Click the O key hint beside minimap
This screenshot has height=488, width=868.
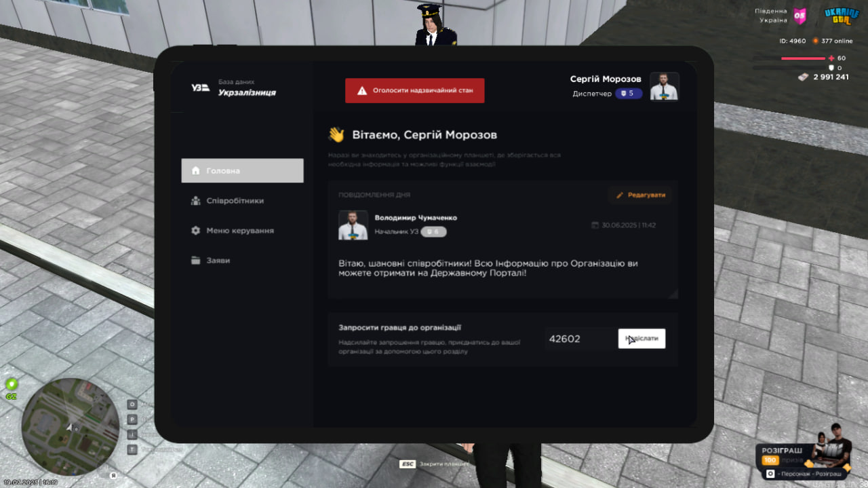pyautogui.click(x=132, y=405)
